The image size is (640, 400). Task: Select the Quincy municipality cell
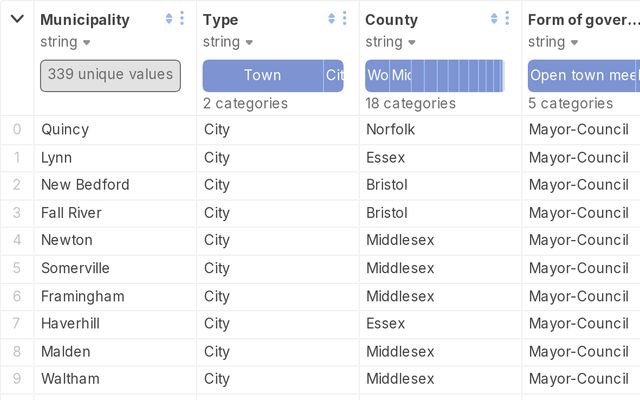(x=65, y=129)
